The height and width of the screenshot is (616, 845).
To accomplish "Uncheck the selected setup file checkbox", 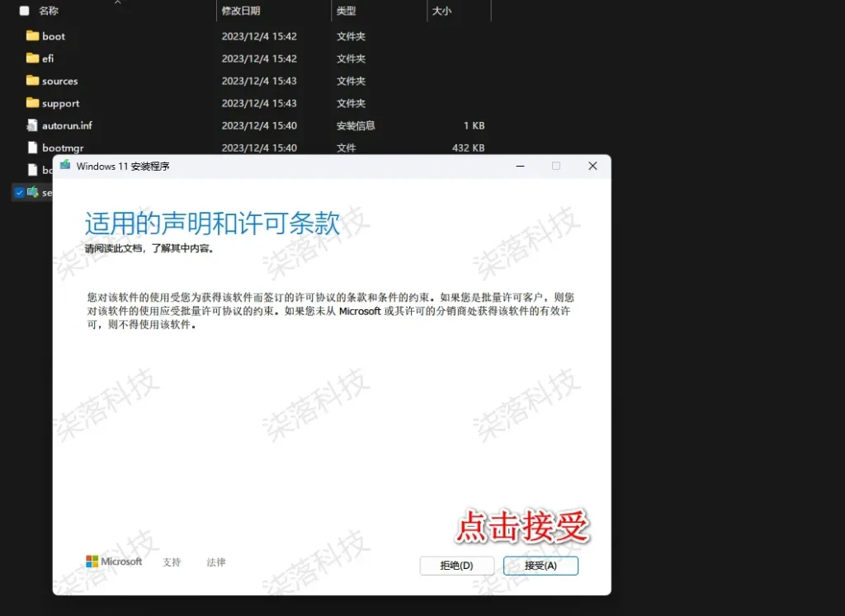I will [x=20, y=192].
